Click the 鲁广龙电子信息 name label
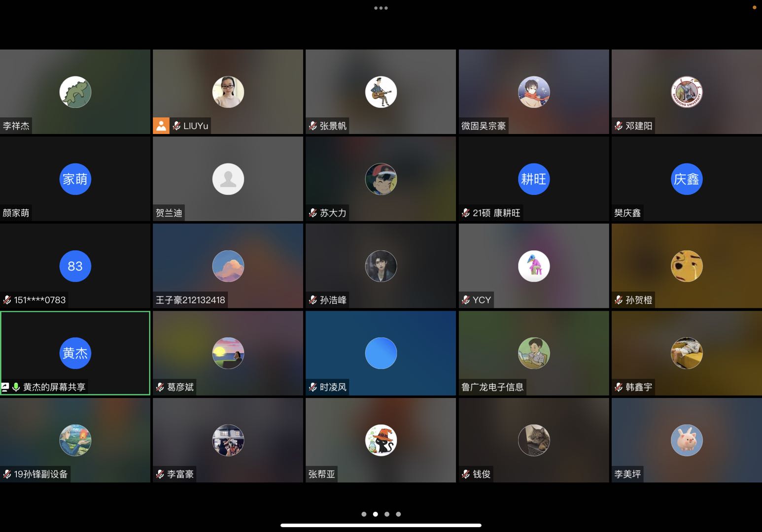762x532 pixels. point(492,387)
